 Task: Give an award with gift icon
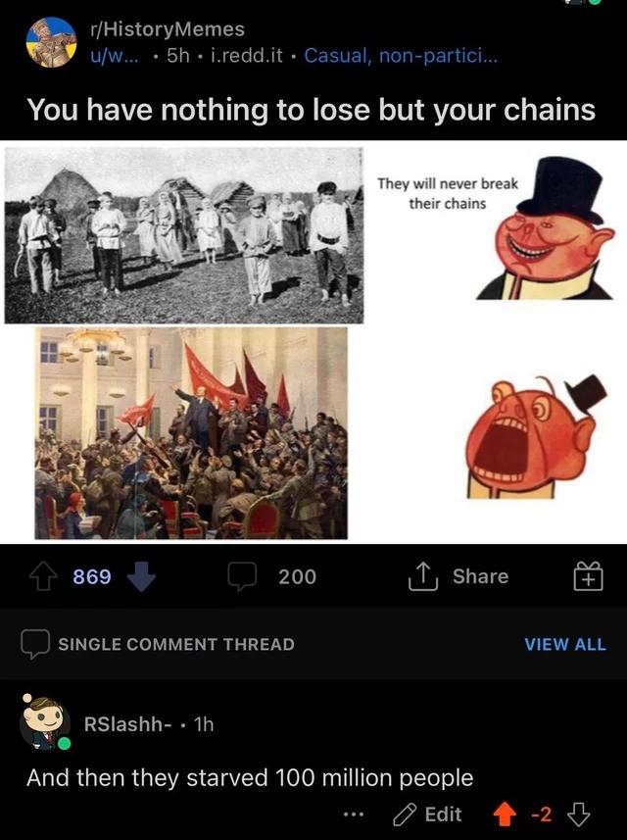click(x=589, y=576)
